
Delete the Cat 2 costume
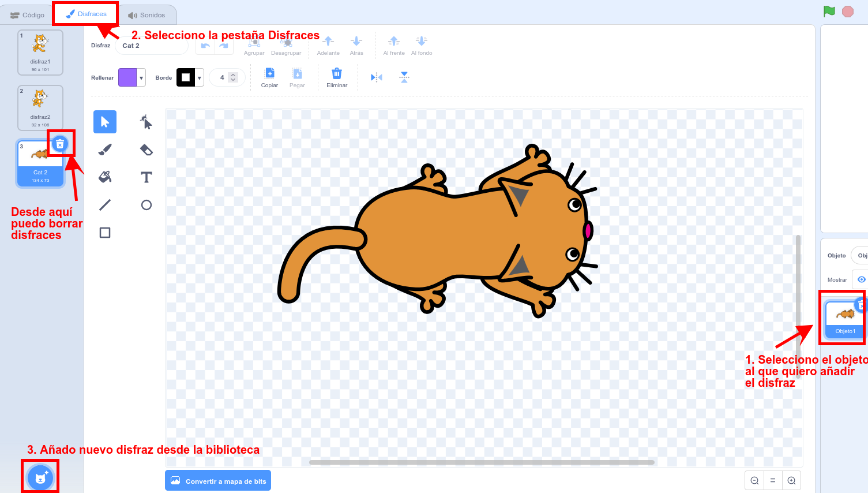click(x=60, y=144)
